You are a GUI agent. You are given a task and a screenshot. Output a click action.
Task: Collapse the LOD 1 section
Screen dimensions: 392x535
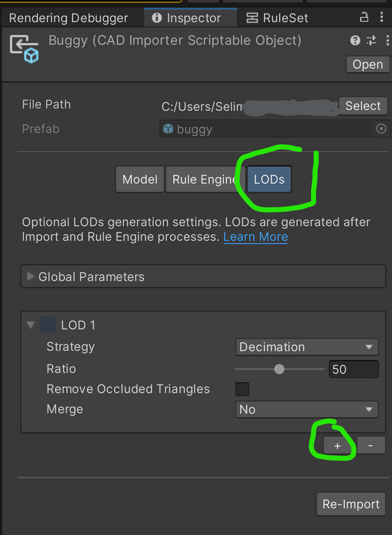click(x=31, y=325)
